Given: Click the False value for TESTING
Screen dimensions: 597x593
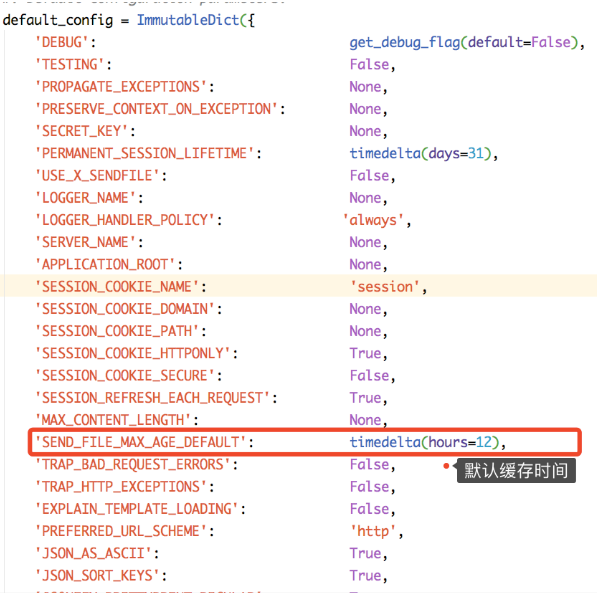Looking at the screenshot, I should 369,64.
